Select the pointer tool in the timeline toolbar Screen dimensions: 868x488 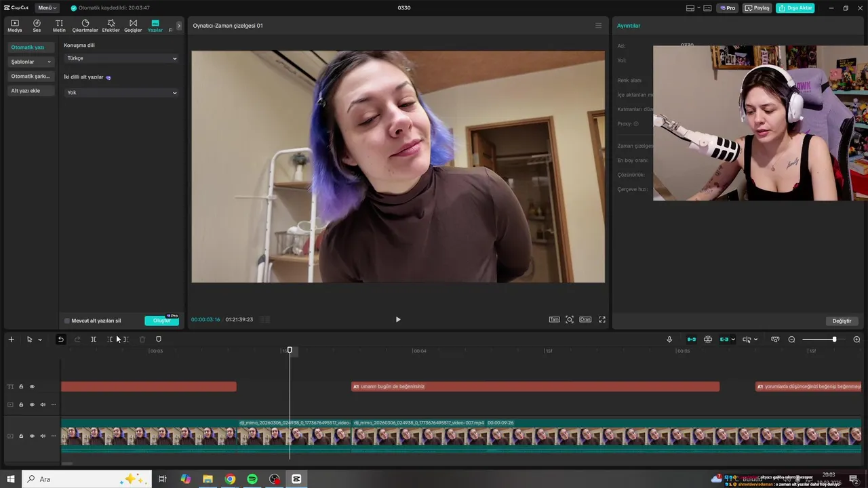click(x=29, y=340)
